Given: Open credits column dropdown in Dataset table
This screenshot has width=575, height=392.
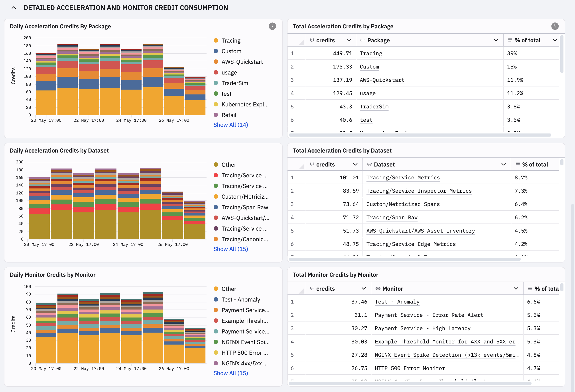Looking at the screenshot, I should (355, 165).
